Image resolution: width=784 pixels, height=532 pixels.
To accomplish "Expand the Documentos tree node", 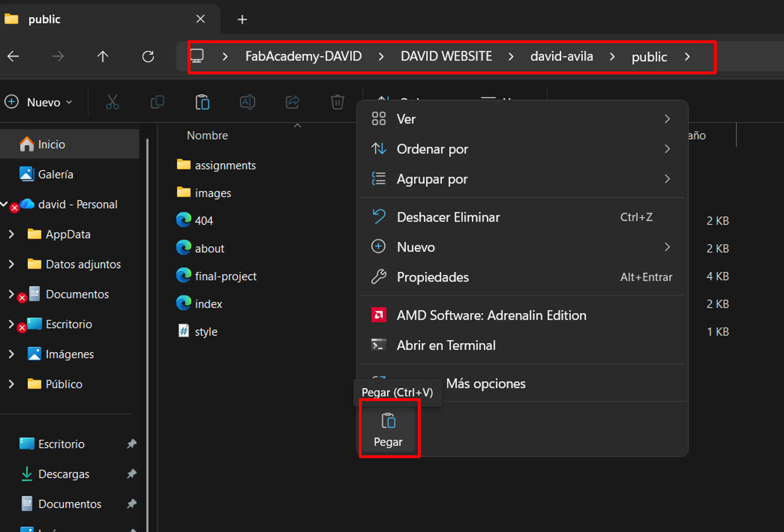I will point(12,294).
